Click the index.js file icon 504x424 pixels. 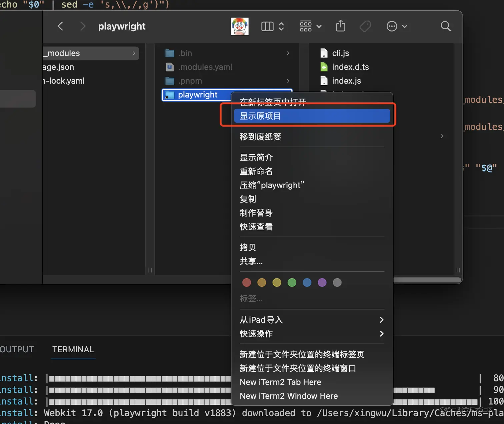pyautogui.click(x=324, y=81)
